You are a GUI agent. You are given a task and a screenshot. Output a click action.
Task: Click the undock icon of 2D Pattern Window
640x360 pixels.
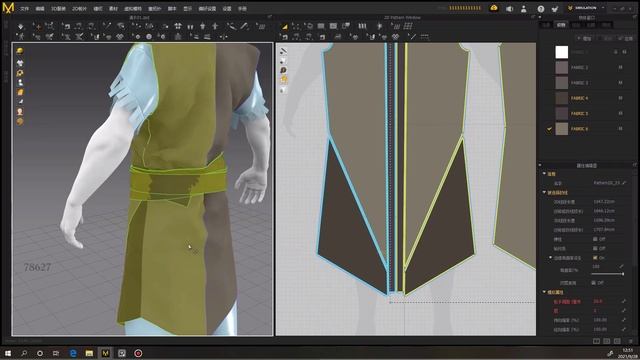533,17
